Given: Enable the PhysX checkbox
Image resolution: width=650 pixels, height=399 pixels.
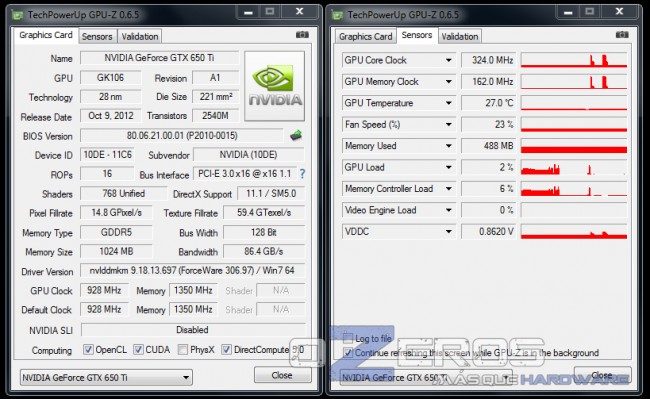Looking at the screenshot, I should pyautogui.click(x=182, y=349).
